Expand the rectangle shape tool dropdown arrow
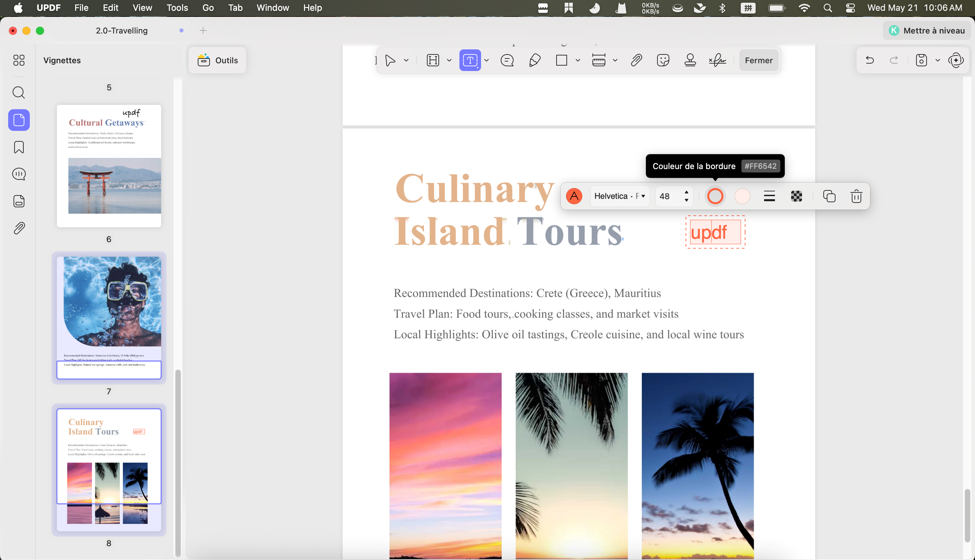Viewport: 975px width, 560px height. click(x=577, y=61)
